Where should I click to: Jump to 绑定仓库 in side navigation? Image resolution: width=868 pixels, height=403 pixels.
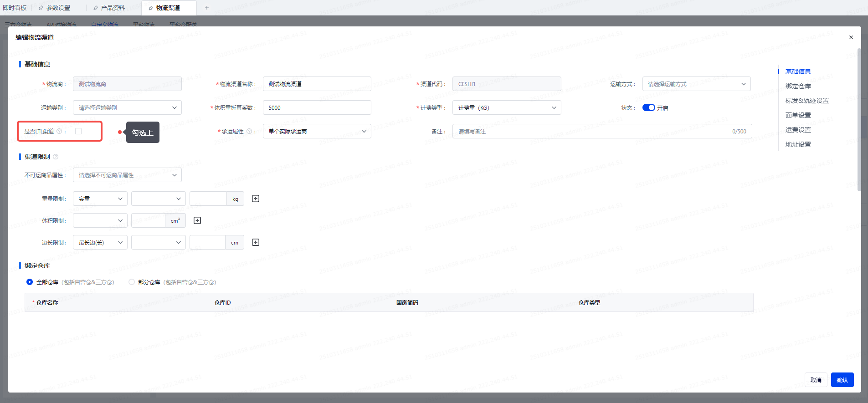pyautogui.click(x=798, y=86)
